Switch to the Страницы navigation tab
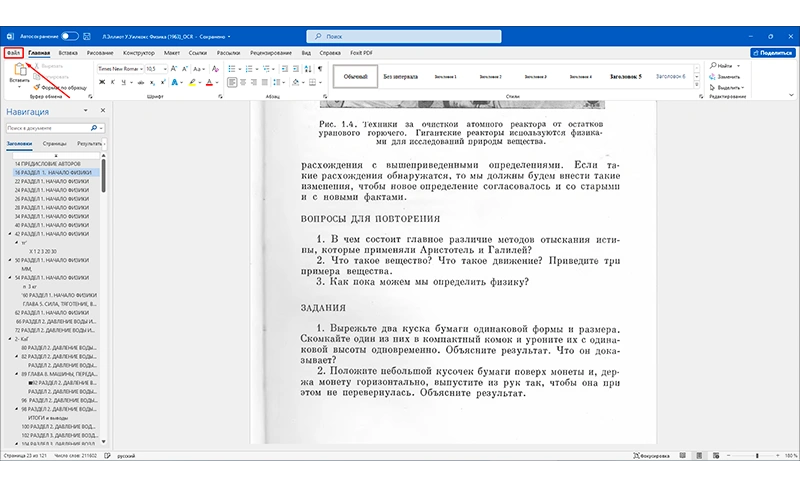Viewport: 800px width, 487px height. (55, 144)
